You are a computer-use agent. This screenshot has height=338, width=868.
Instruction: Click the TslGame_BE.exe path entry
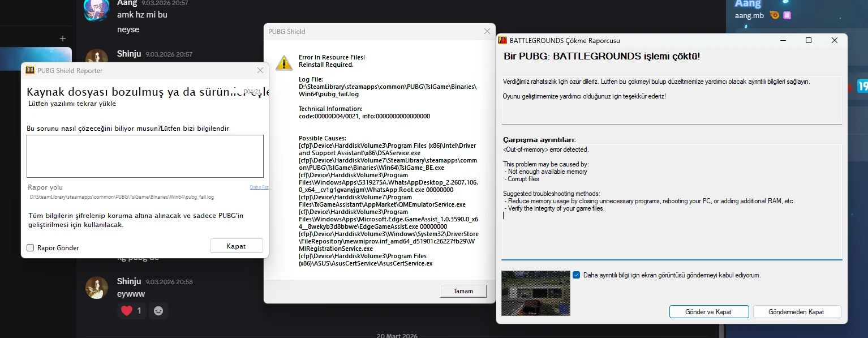[388, 164]
